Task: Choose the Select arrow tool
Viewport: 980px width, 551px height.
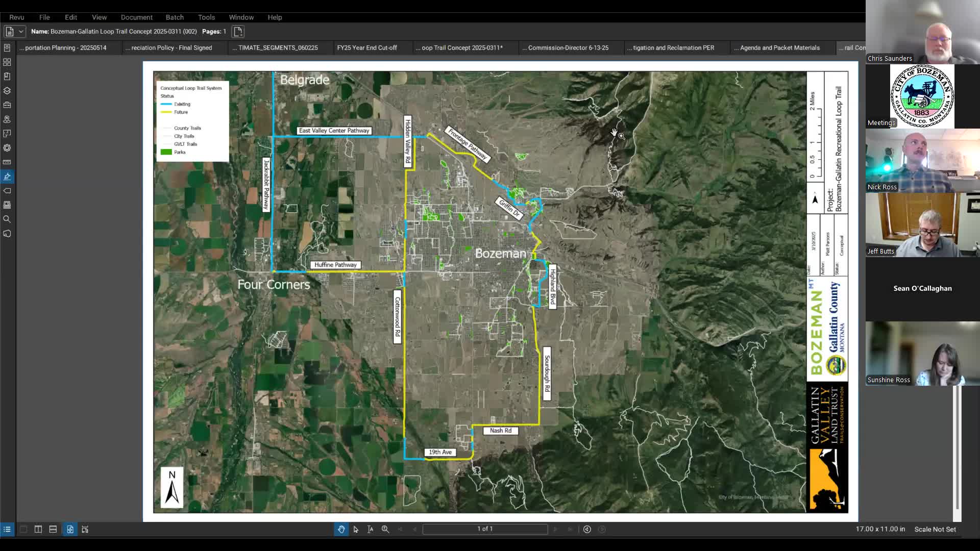Action: tap(356, 529)
